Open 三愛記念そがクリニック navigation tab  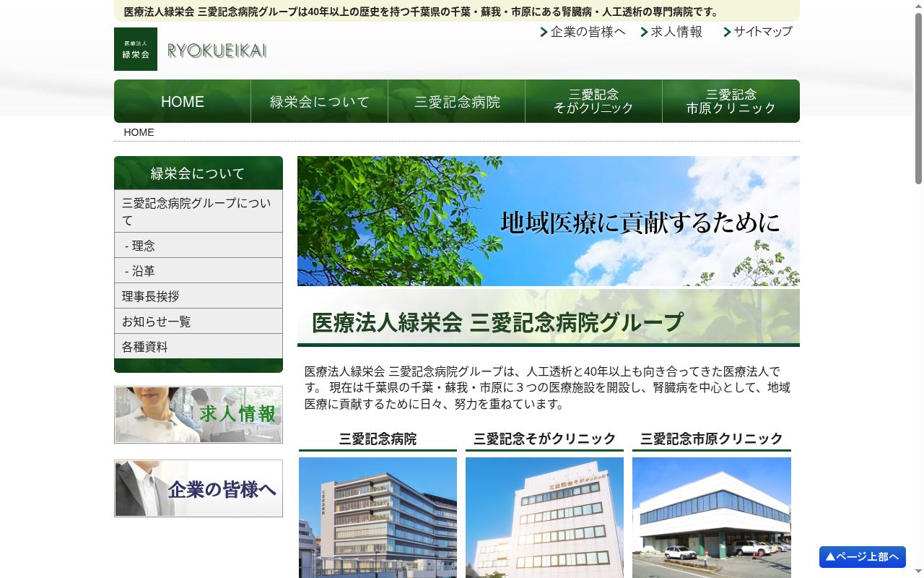(594, 101)
